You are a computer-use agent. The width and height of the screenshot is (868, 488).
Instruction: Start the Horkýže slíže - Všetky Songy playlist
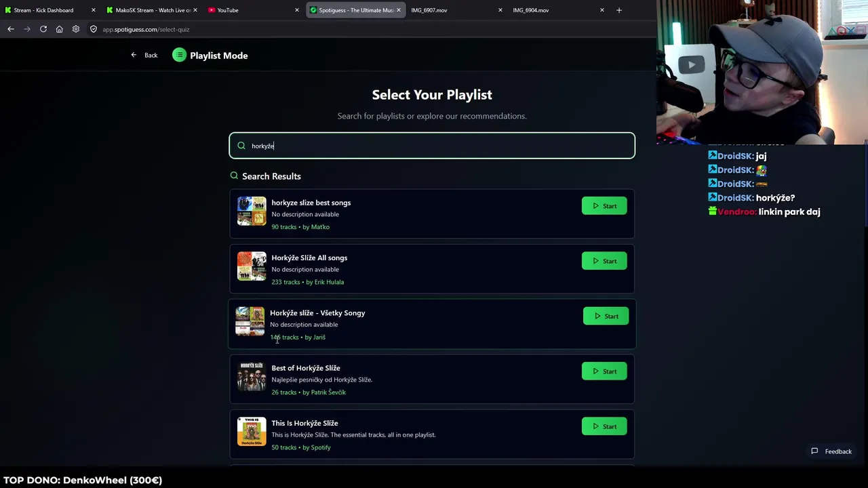click(x=606, y=316)
